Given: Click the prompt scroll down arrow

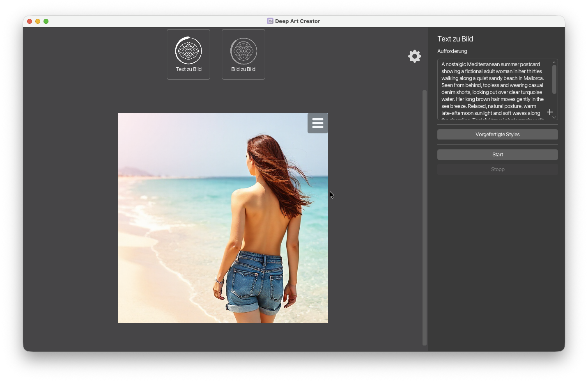Looking at the screenshot, I should coord(554,117).
